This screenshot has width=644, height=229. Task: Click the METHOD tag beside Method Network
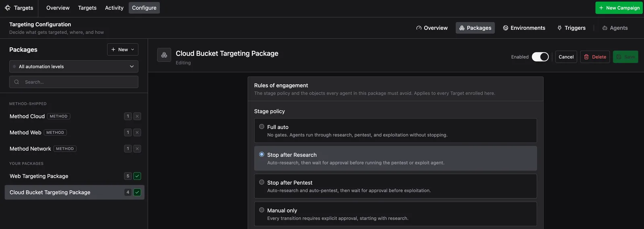click(x=65, y=149)
